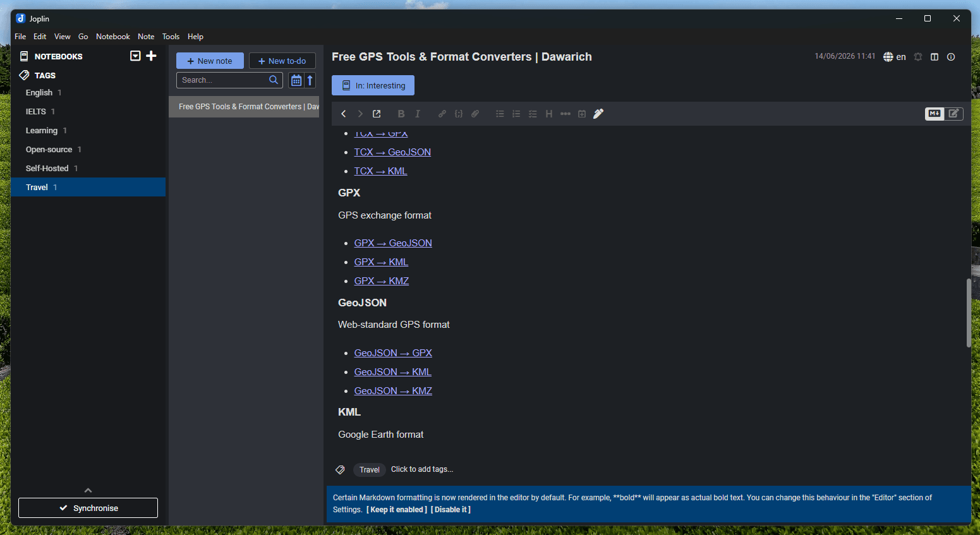Toggle external editing for the note
This screenshot has height=535, width=980.
pyautogui.click(x=377, y=114)
